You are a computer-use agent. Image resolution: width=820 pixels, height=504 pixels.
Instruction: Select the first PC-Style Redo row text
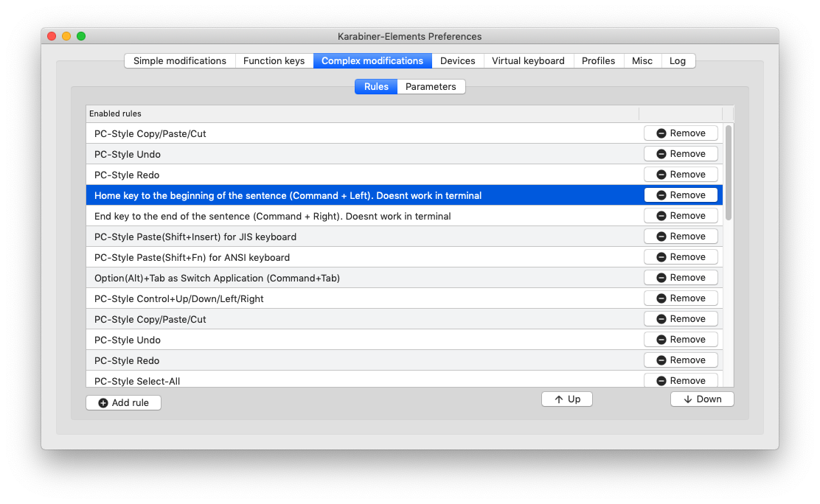[127, 175]
